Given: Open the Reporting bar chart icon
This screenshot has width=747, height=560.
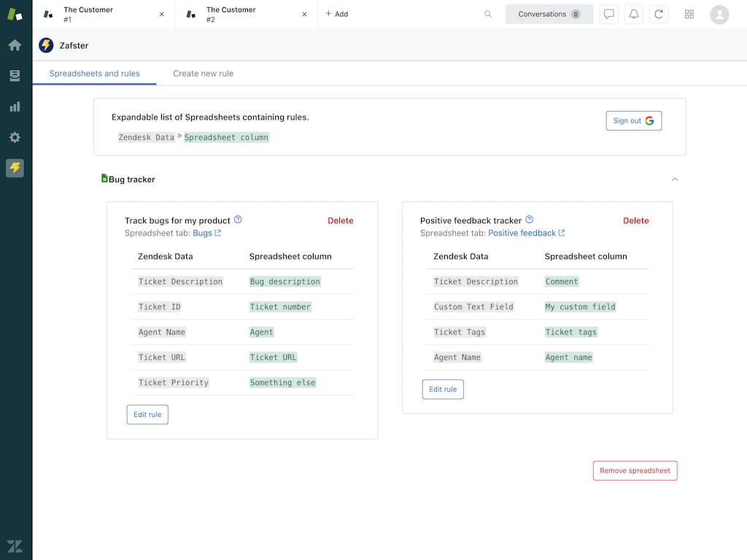Looking at the screenshot, I should click(15, 106).
